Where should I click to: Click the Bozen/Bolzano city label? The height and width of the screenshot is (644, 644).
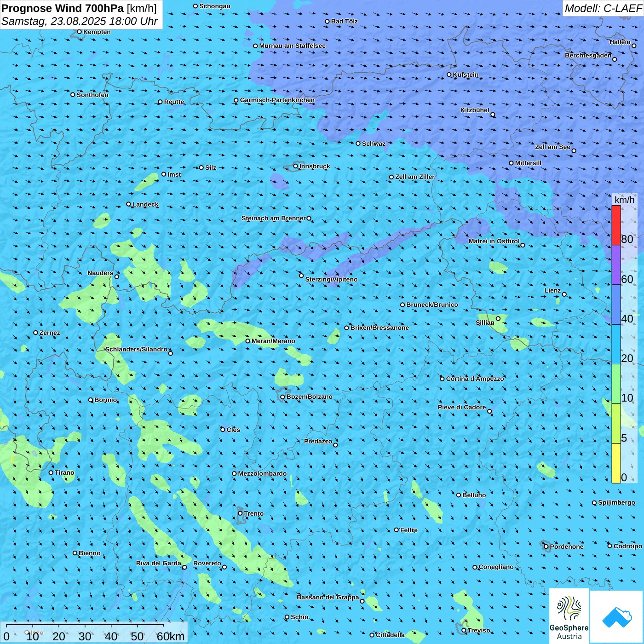(x=309, y=397)
